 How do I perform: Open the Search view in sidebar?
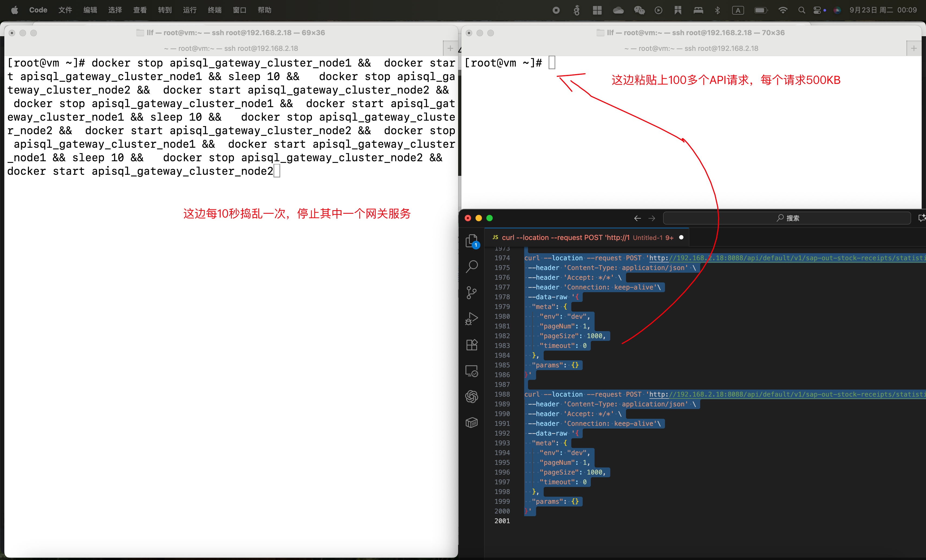pyautogui.click(x=471, y=266)
